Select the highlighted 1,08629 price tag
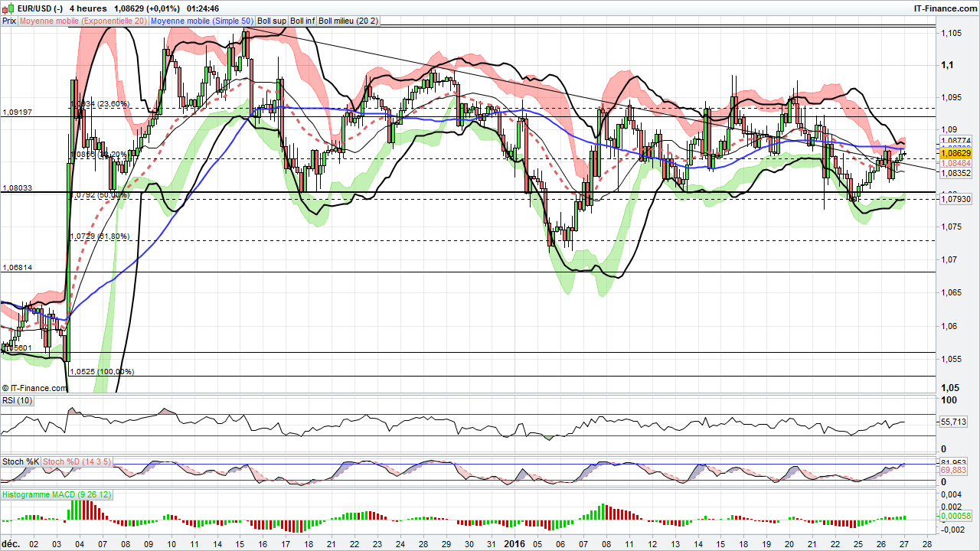Viewport: 980px width, 551px height. (955, 154)
